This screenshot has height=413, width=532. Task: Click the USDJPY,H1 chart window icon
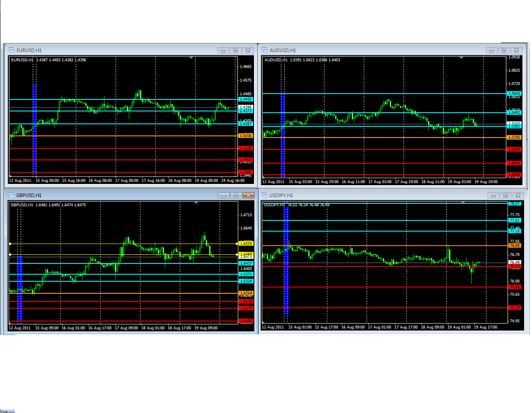tap(264, 195)
